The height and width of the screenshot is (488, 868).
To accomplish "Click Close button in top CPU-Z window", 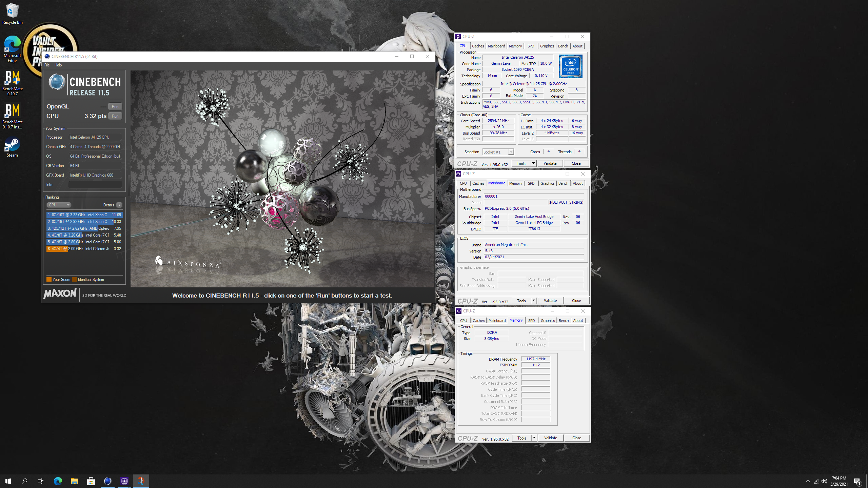I will click(576, 164).
